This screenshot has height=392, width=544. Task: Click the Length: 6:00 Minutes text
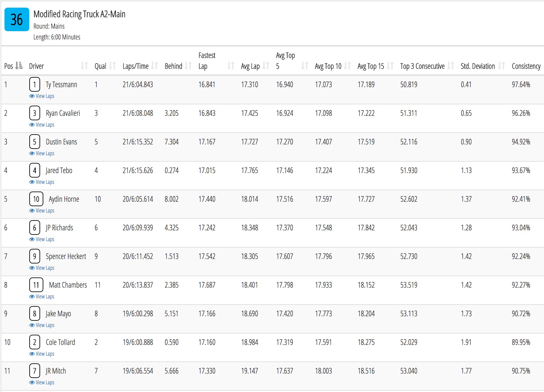(x=57, y=37)
